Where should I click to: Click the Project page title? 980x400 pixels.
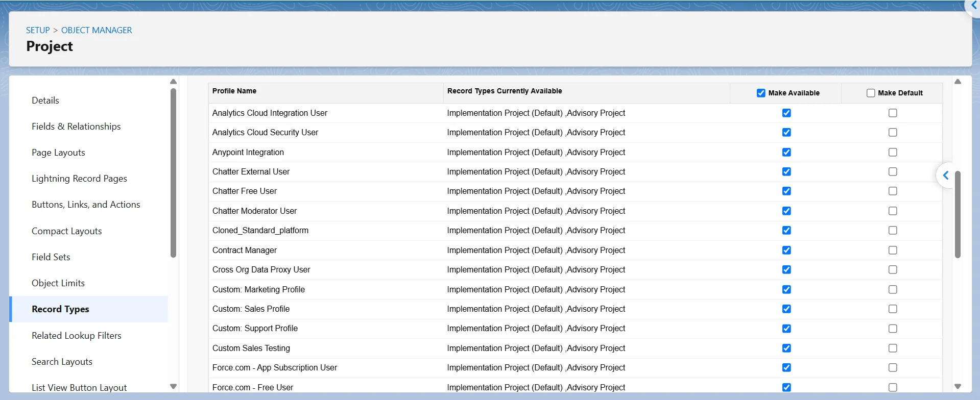click(x=50, y=46)
